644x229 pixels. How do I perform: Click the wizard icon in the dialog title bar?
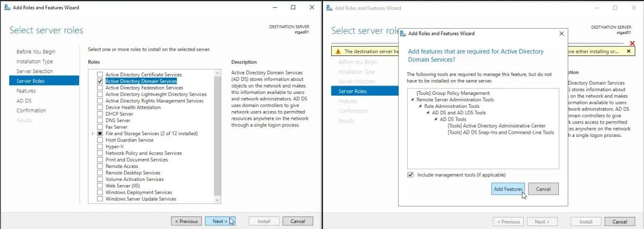pyautogui.click(x=403, y=33)
